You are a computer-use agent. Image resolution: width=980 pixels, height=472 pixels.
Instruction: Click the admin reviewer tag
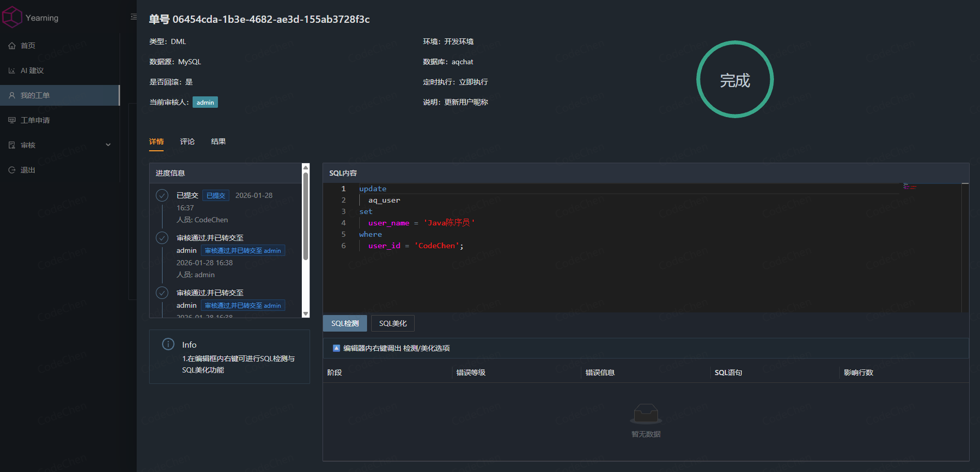pos(205,103)
